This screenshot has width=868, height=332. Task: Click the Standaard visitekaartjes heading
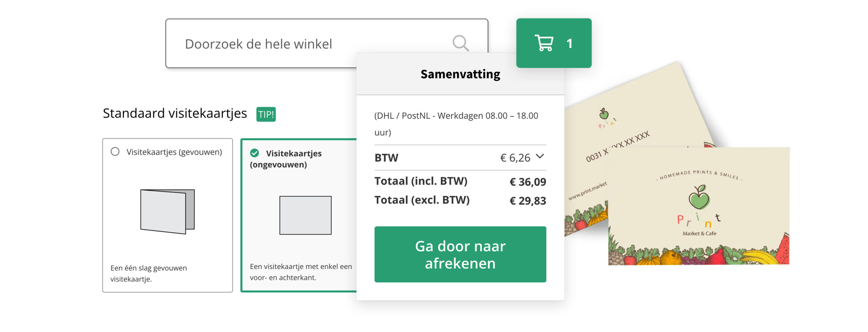click(x=175, y=113)
